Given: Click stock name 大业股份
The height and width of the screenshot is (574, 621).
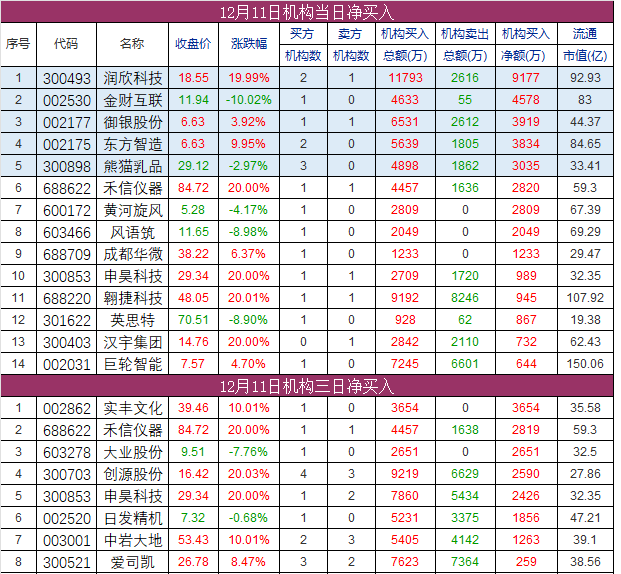Looking at the screenshot, I should tap(133, 452).
